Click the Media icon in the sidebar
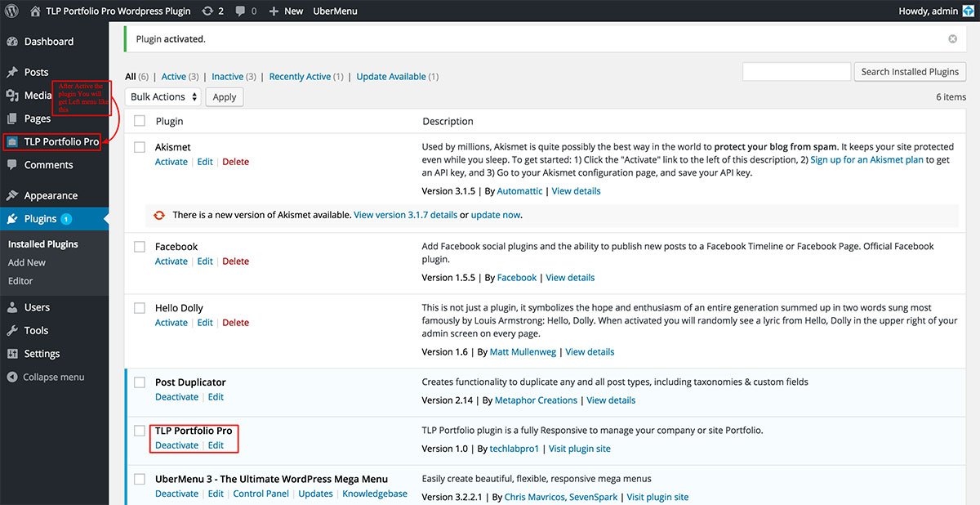This screenshot has width=980, height=505. pos(12,96)
